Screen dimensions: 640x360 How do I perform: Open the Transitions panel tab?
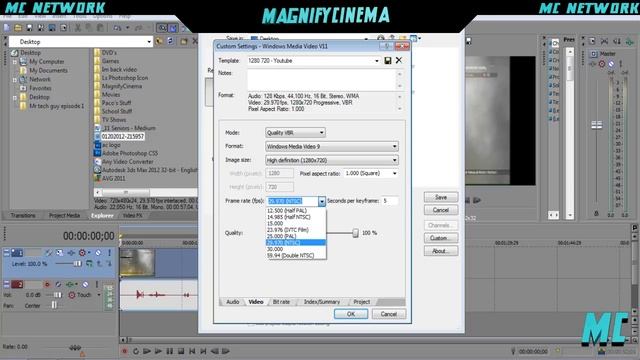click(23, 216)
